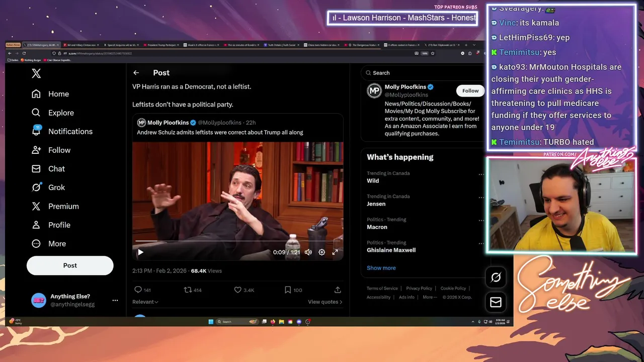Enter fullscreen on the video
Screen dimensions: 644x362
[x=335, y=252]
